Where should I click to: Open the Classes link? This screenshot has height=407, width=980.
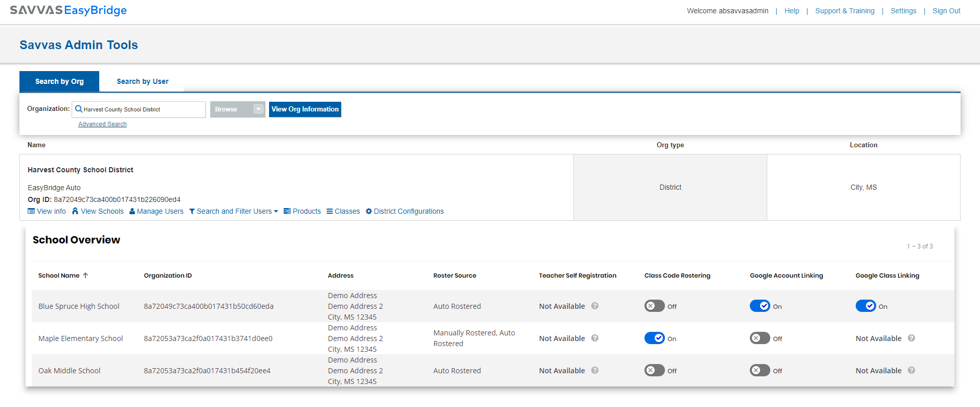pyautogui.click(x=347, y=211)
